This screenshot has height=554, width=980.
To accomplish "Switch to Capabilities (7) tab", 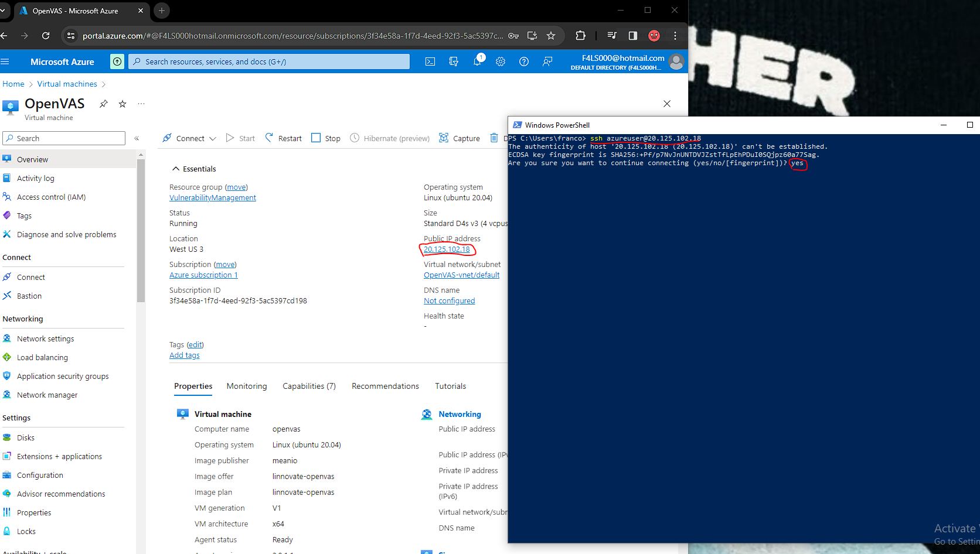I will pyautogui.click(x=309, y=386).
